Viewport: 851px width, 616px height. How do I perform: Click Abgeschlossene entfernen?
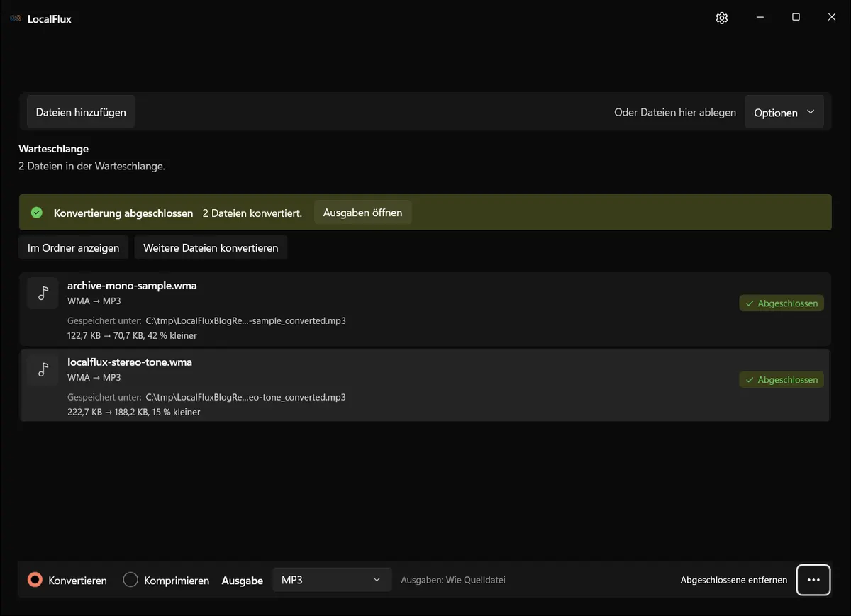[734, 580]
